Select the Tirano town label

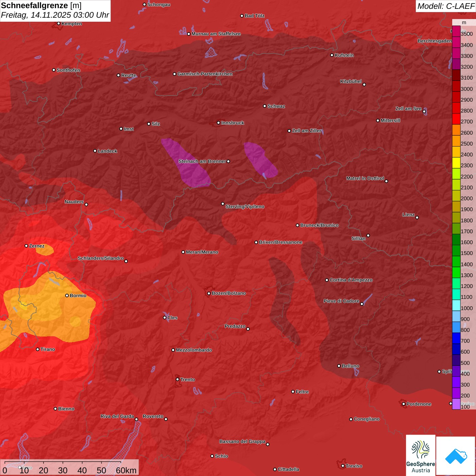click(x=48, y=349)
